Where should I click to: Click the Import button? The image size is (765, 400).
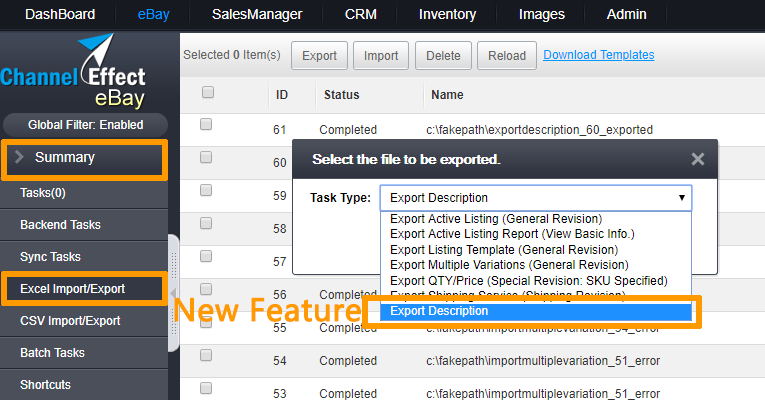click(x=381, y=56)
